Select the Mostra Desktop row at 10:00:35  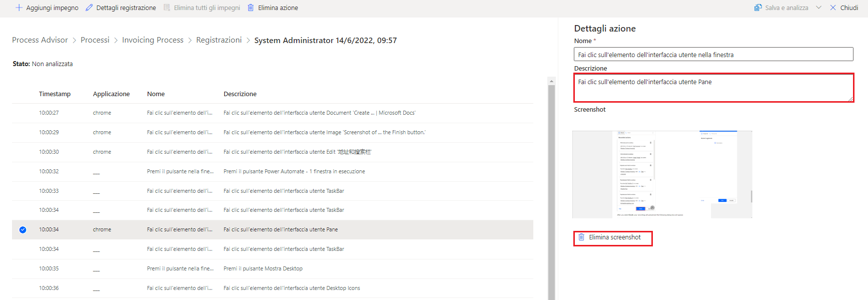273,268
